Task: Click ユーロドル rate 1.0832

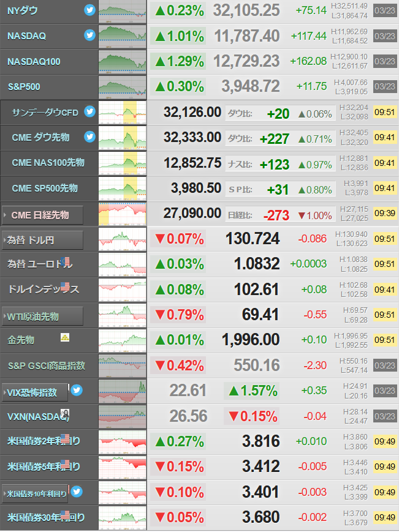Action: (257, 264)
